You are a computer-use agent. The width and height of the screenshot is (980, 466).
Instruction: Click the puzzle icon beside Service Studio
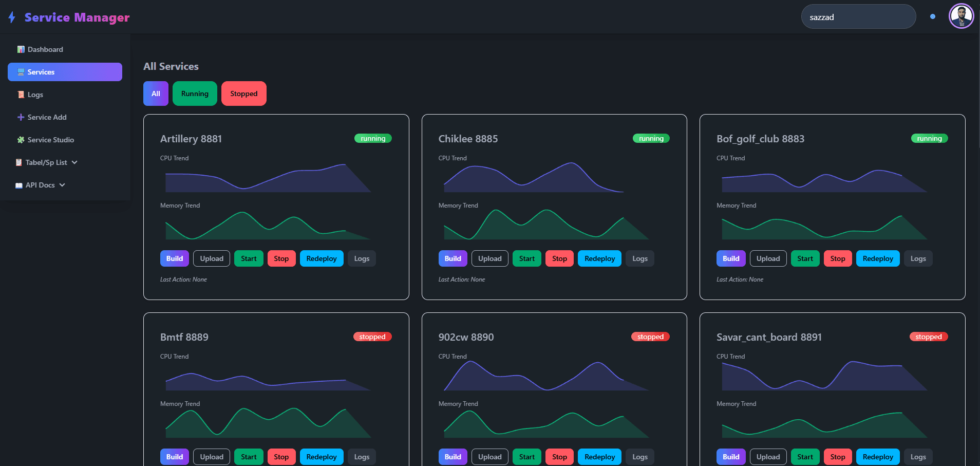tap(21, 140)
